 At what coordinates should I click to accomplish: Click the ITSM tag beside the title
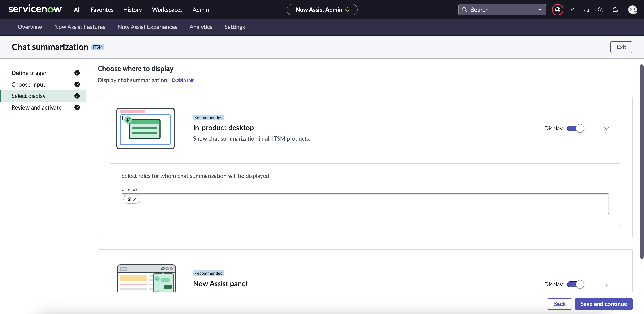pyautogui.click(x=98, y=47)
